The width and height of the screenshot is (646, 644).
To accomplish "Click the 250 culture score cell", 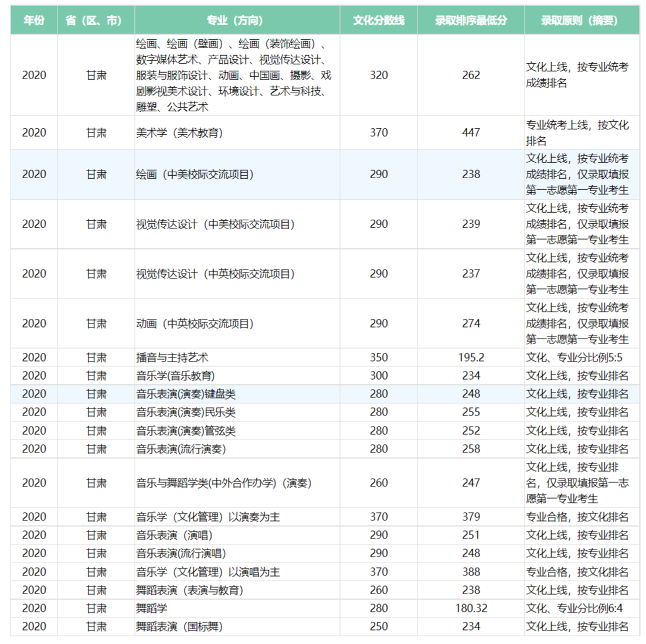I will pos(379,626).
